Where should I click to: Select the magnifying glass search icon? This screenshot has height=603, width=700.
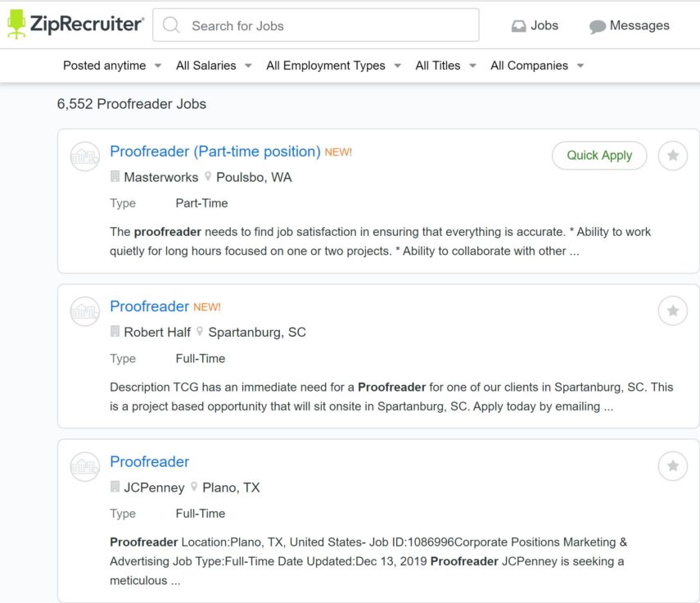pyautogui.click(x=170, y=25)
